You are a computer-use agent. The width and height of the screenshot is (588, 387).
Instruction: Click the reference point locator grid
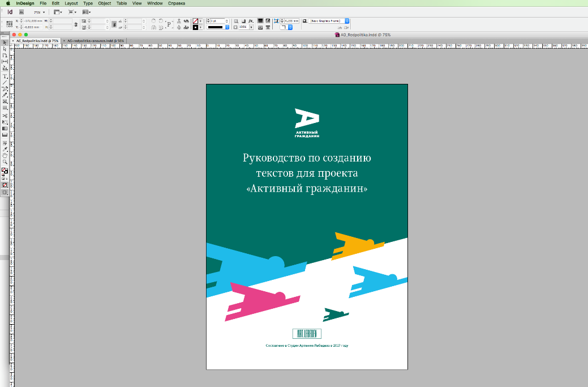tap(9, 24)
